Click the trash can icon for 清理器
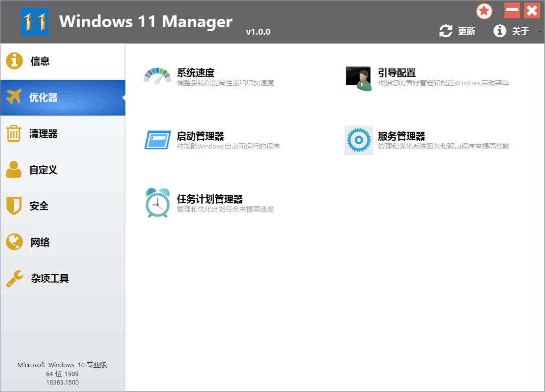Screen dimensions: 545x392 click(14, 133)
